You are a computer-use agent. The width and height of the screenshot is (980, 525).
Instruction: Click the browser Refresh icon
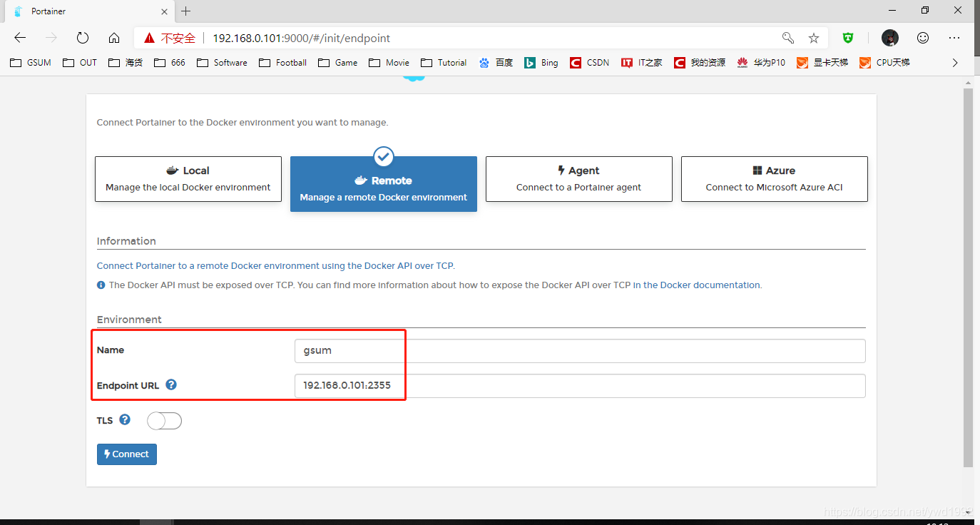pyautogui.click(x=83, y=38)
